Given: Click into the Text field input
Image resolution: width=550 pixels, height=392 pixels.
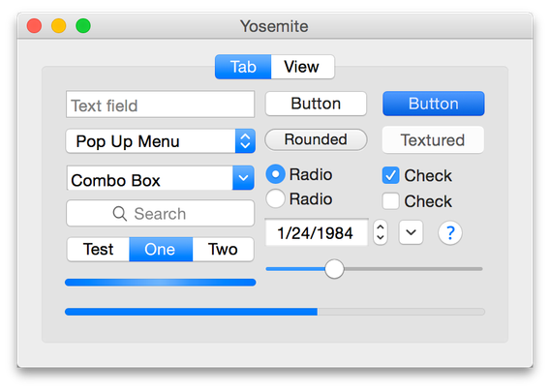Looking at the screenshot, I should [x=161, y=105].
